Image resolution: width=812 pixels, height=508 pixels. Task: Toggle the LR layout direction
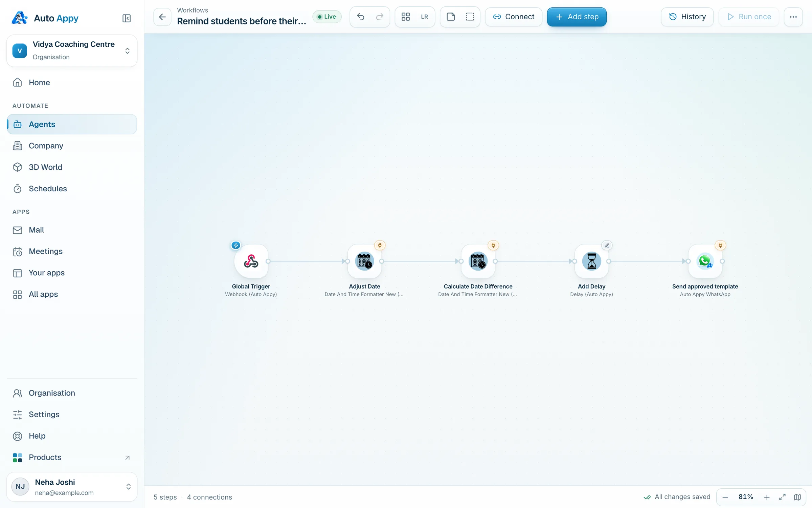pyautogui.click(x=425, y=17)
